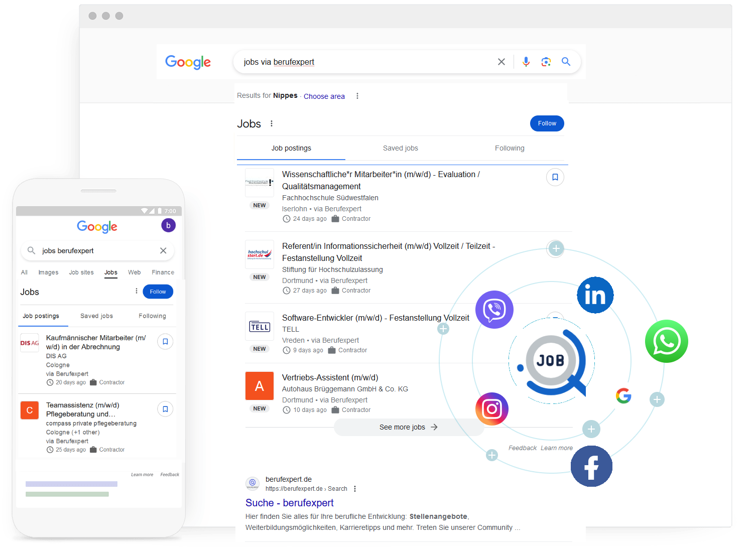Select the Web filter on phone
This screenshot has height=557, width=756.
pos(134,272)
